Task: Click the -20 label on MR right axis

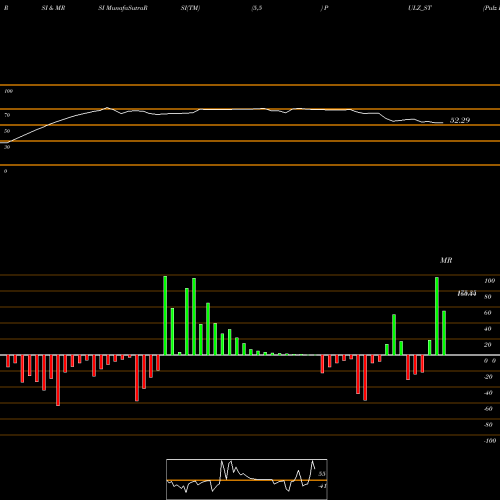Action: (x=488, y=377)
